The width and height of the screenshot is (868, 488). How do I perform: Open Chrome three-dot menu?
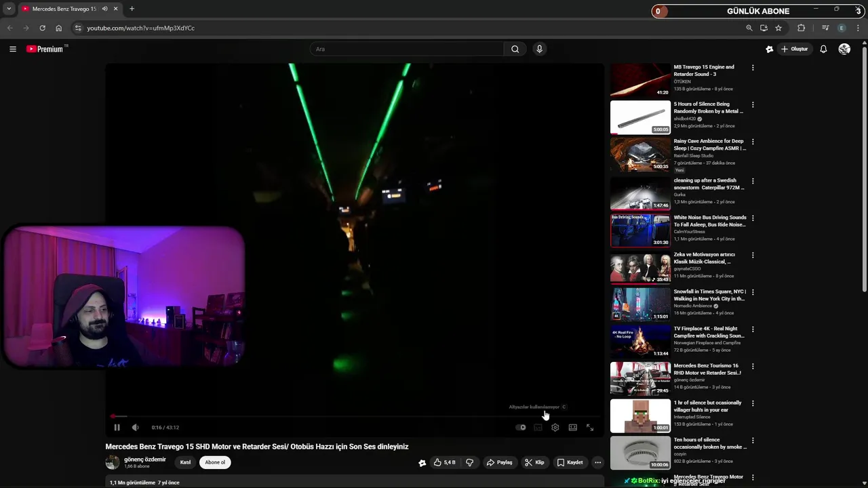[x=859, y=28]
